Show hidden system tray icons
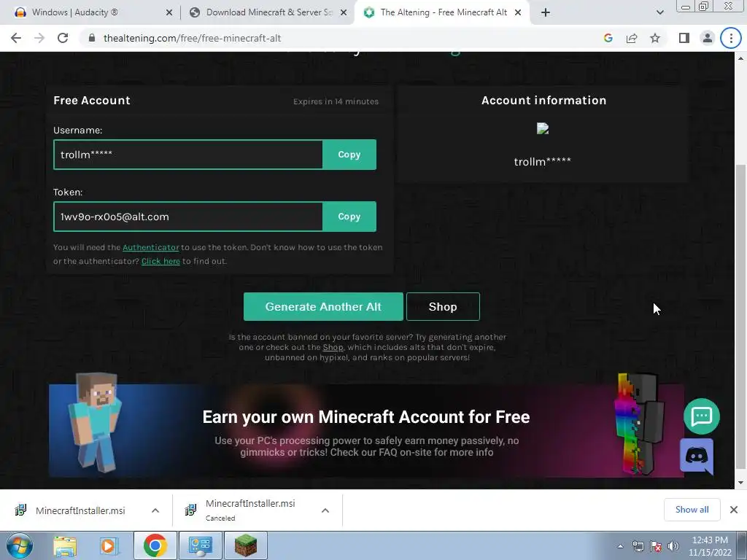 click(x=620, y=546)
